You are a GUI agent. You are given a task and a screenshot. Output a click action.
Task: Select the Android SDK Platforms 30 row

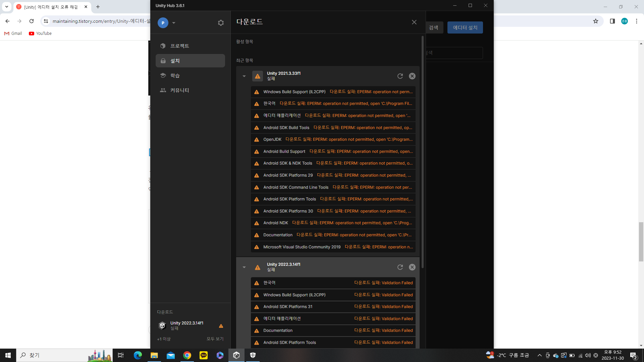click(x=333, y=211)
